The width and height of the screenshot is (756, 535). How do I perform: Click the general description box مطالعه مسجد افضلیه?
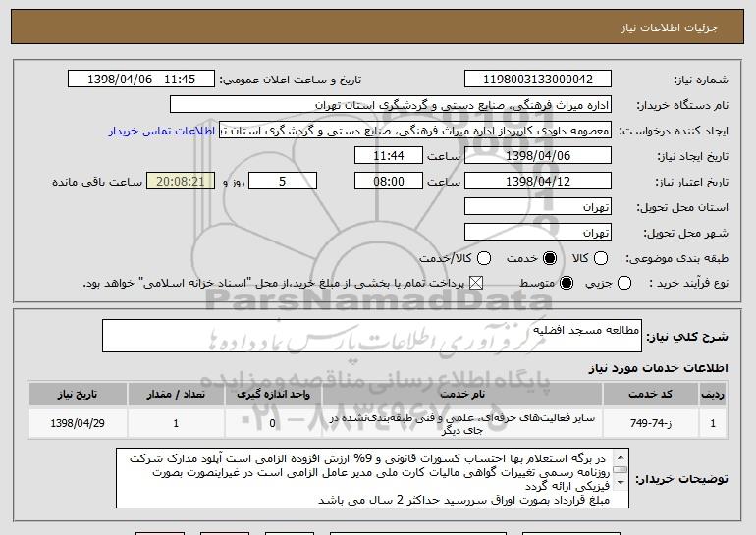point(372,336)
